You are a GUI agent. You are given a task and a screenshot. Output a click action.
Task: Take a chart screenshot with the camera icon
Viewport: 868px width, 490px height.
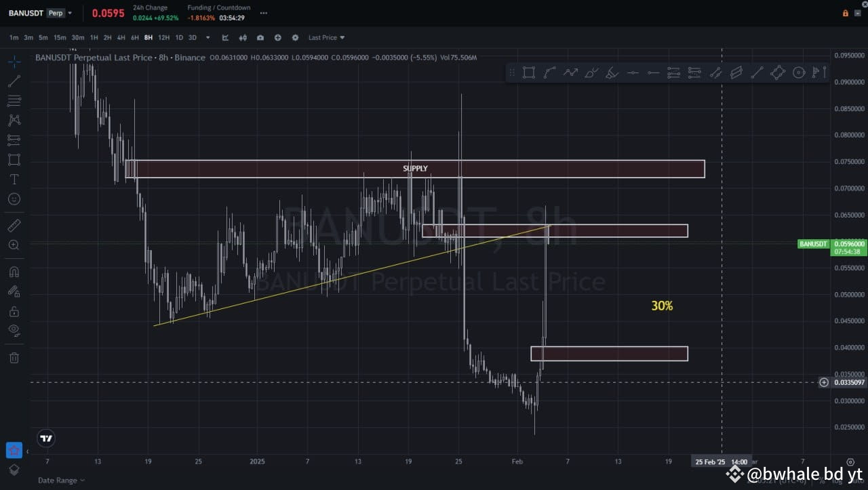pyautogui.click(x=260, y=37)
